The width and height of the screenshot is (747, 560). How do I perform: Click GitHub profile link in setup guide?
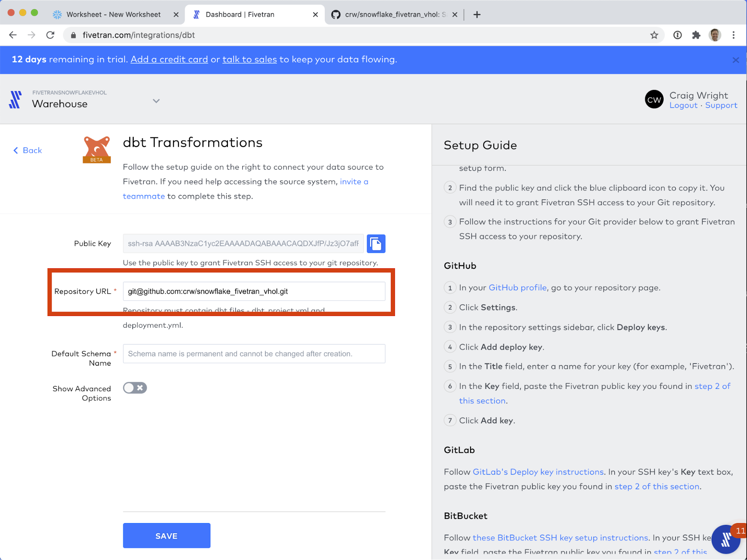pos(518,288)
